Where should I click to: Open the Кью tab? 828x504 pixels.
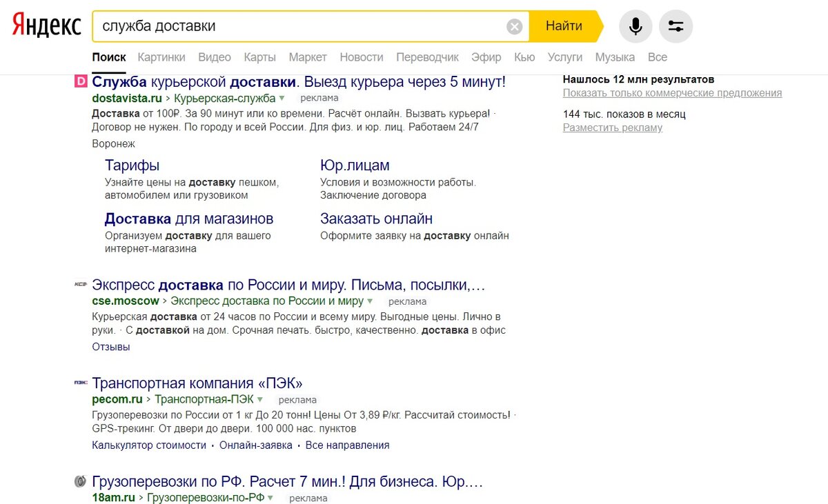pyautogui.click(x=524, y=57)
